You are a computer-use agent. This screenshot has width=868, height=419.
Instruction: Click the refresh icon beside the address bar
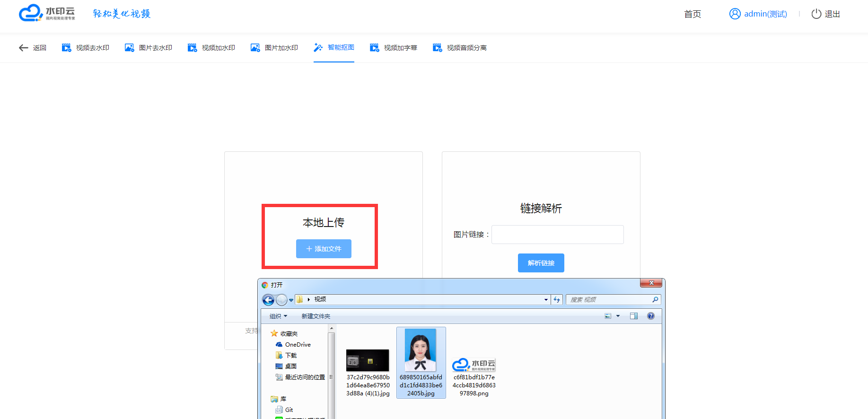[557, 300]
